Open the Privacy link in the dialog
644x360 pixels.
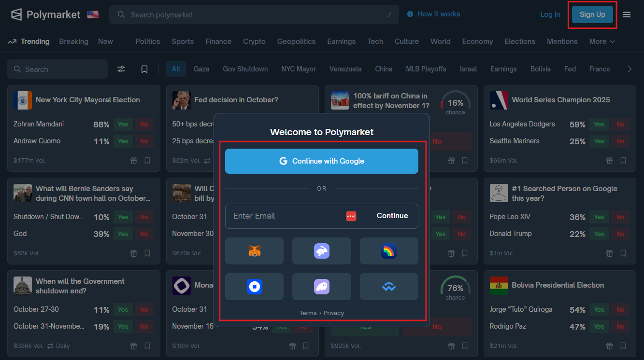pos(334,313)
